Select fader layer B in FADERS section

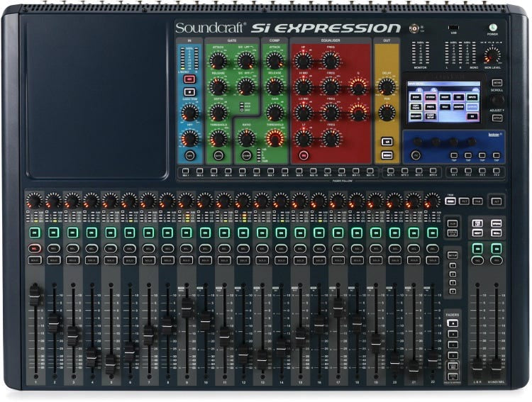tap(452, 334)
